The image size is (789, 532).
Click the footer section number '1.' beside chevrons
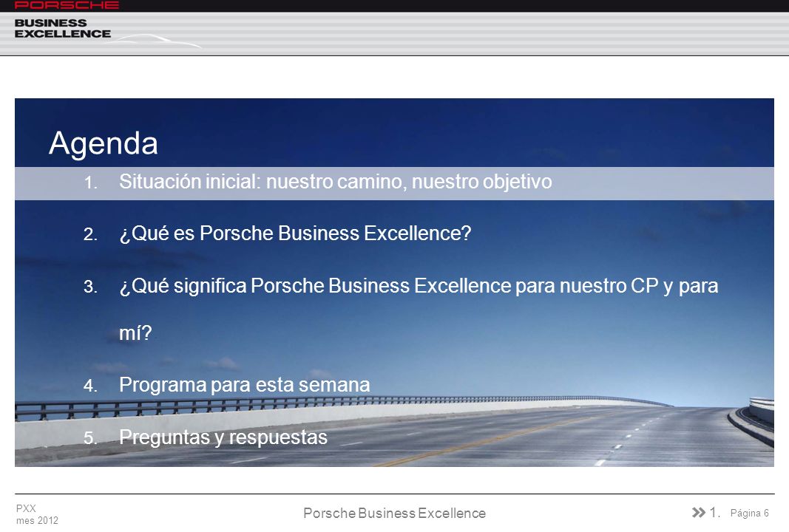coord(714,512)
